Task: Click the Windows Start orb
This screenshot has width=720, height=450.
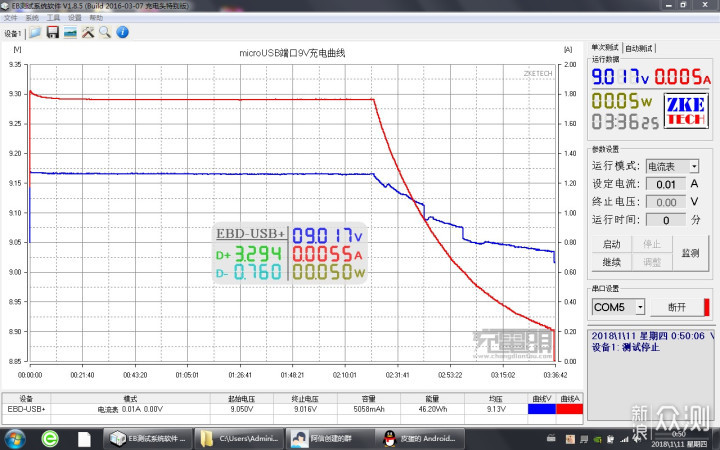Action: [x=16, y=438]
